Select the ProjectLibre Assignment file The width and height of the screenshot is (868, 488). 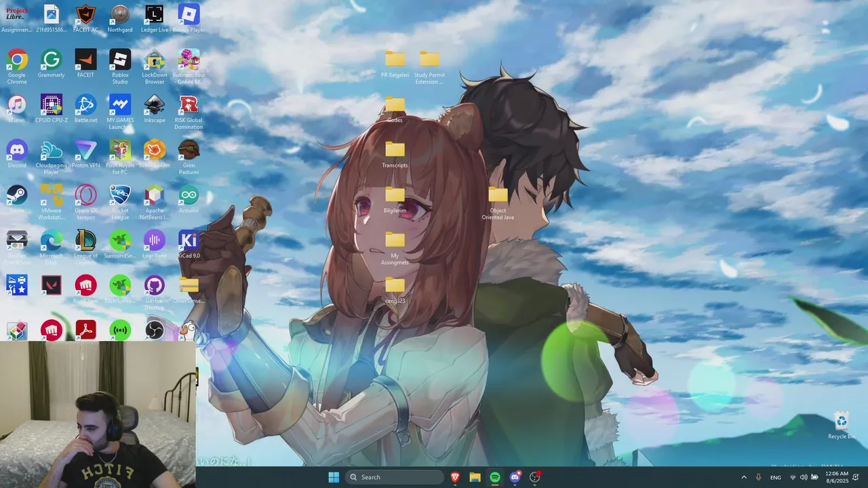click(x=17, y=18)
